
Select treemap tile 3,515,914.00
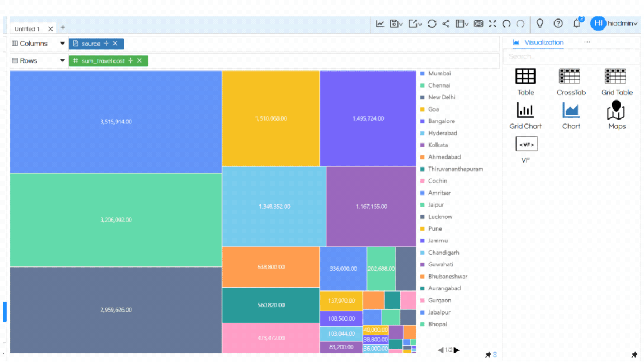click(x=116, y=122)
